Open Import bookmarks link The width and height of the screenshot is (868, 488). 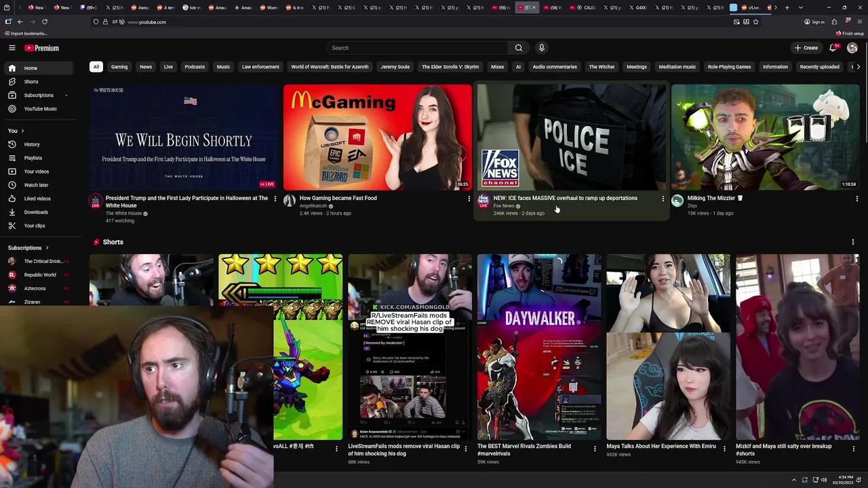(x=26, y=33)
